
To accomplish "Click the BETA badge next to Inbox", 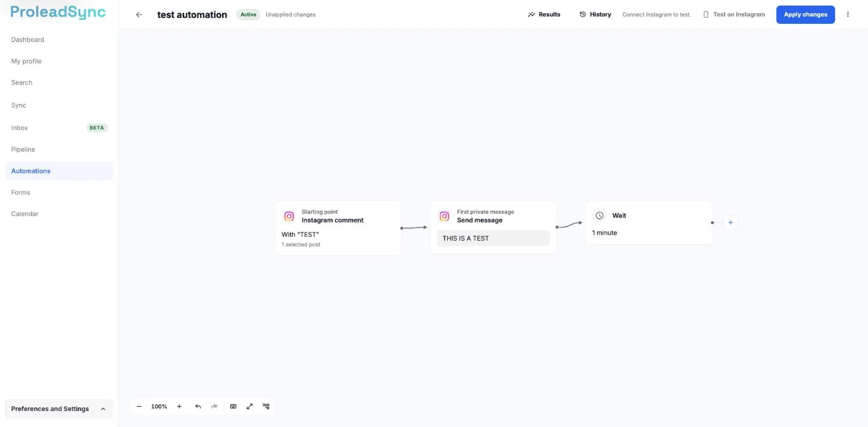I will 97,128.
